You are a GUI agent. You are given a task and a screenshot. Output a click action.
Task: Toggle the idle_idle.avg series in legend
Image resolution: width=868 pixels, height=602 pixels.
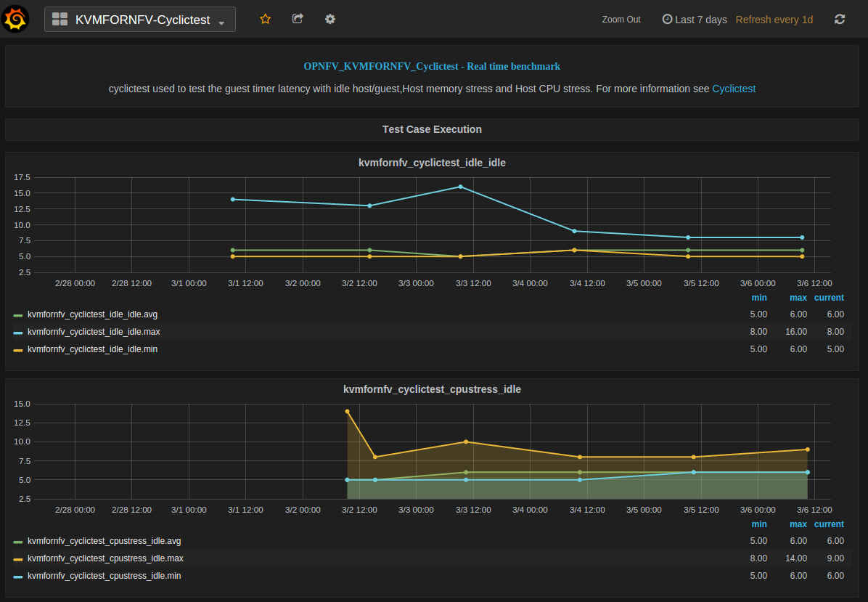(92, 314)
